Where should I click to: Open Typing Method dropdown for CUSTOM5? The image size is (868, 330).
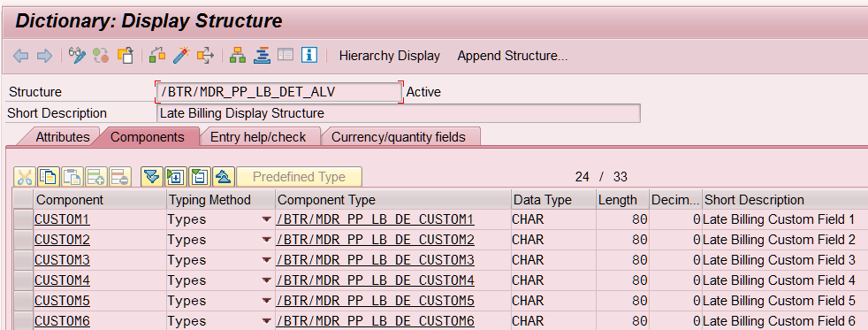267,301
